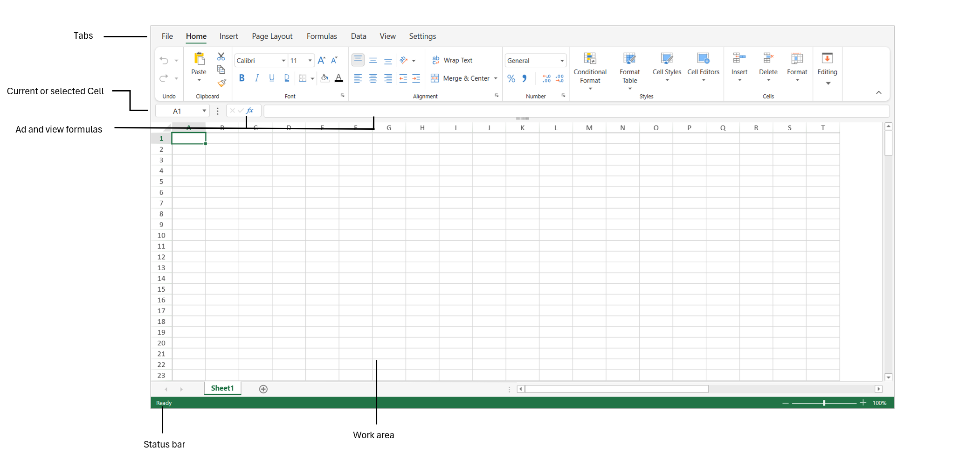The image size is (980, 469).
Task: Click the Decrease Decimal icon
Action: pos(559,78)
